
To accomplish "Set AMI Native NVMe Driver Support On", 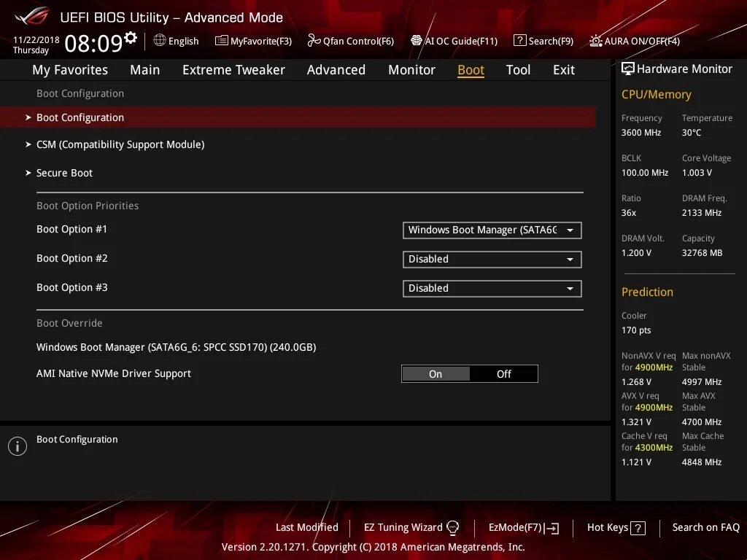I will 436,374.
